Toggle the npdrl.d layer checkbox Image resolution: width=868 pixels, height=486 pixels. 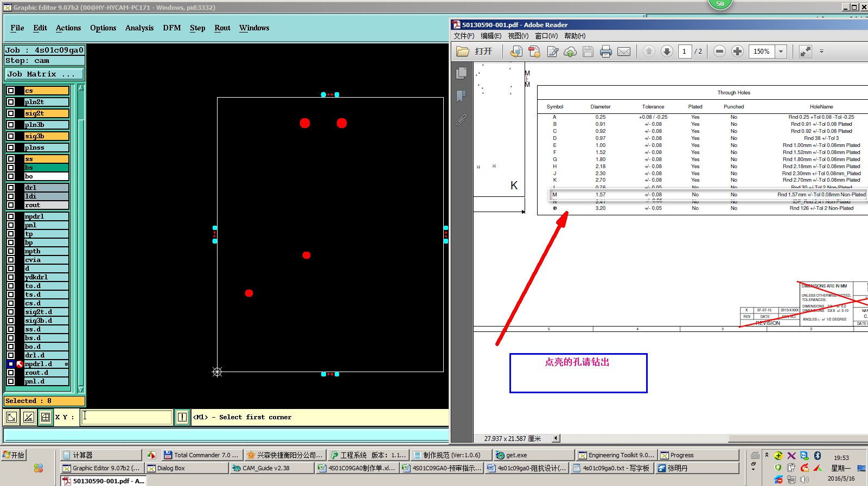click(11, 364)
